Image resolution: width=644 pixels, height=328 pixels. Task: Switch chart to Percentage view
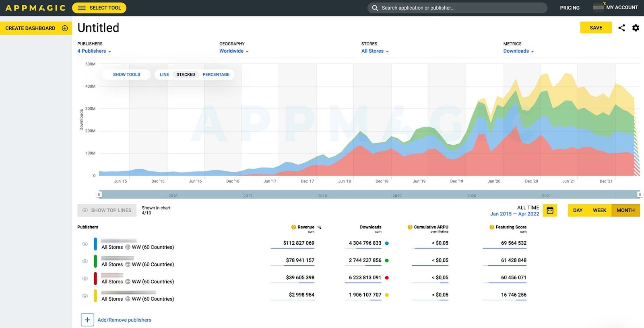(x=216, y=74)
